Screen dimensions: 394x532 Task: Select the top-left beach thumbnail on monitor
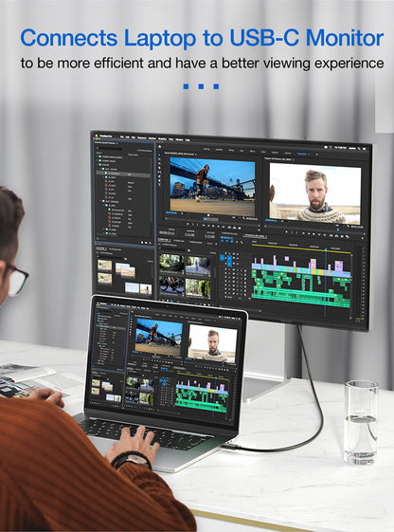point(104,266)
